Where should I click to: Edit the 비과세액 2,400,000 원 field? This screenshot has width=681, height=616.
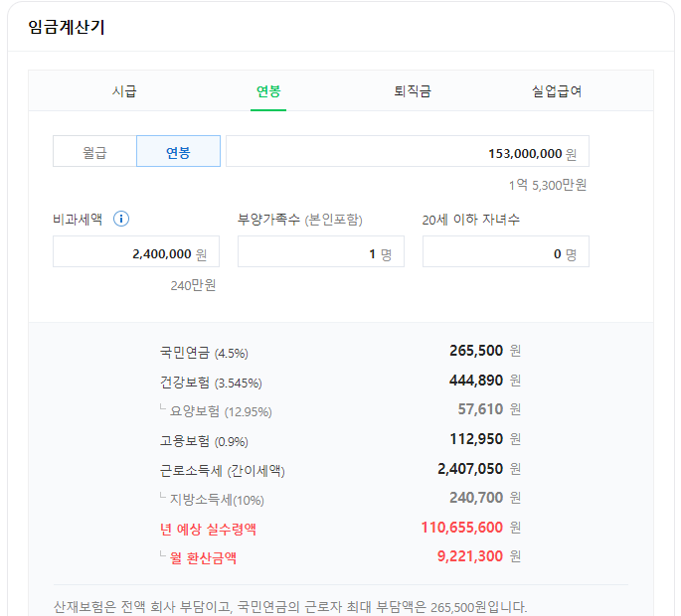pos(136,251)
